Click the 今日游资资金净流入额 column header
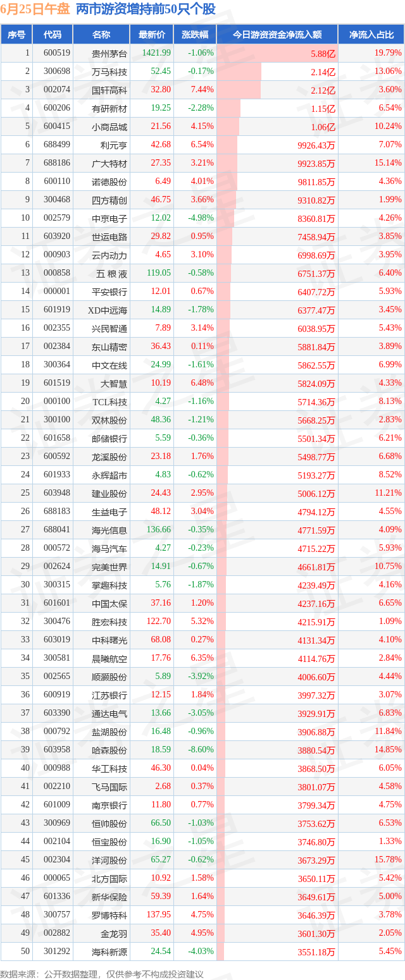The height and width of the screenshot is (980, 405). (x=277, y=35)
